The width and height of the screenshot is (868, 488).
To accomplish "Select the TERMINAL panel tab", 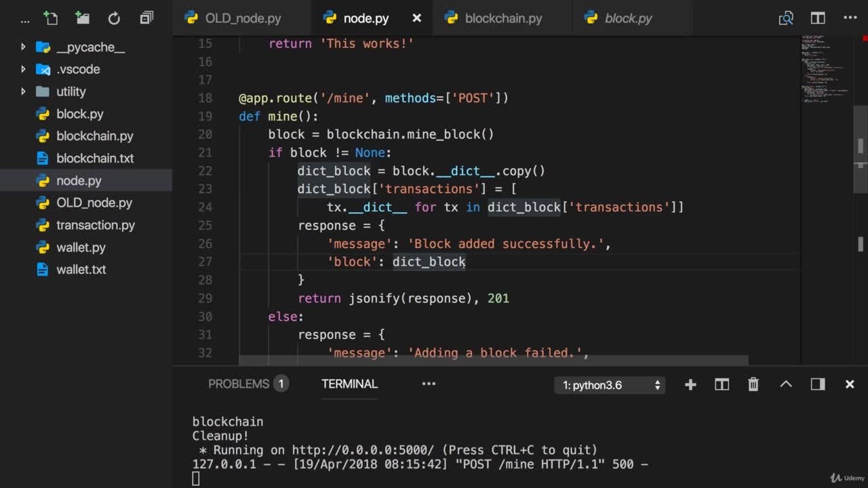I will click(x=349, y=384).
